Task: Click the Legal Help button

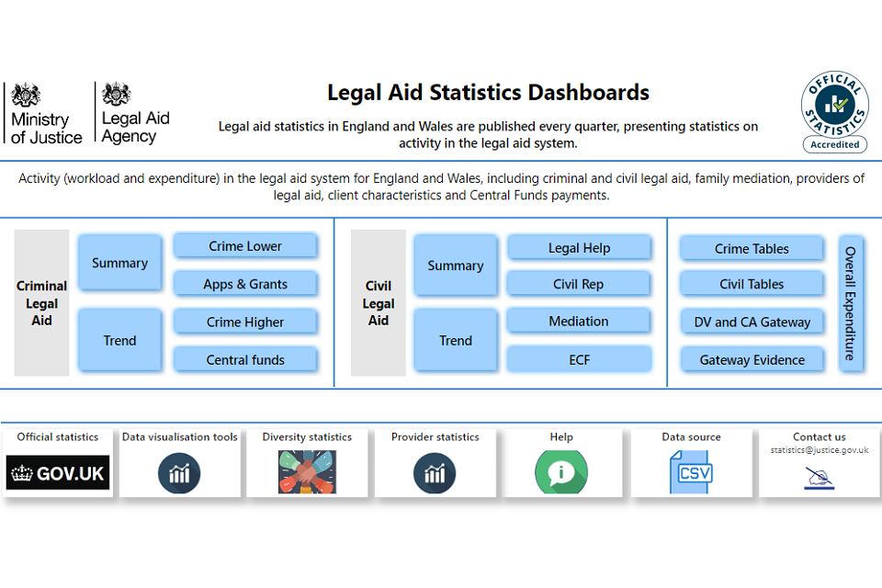Action: (579, 248)
